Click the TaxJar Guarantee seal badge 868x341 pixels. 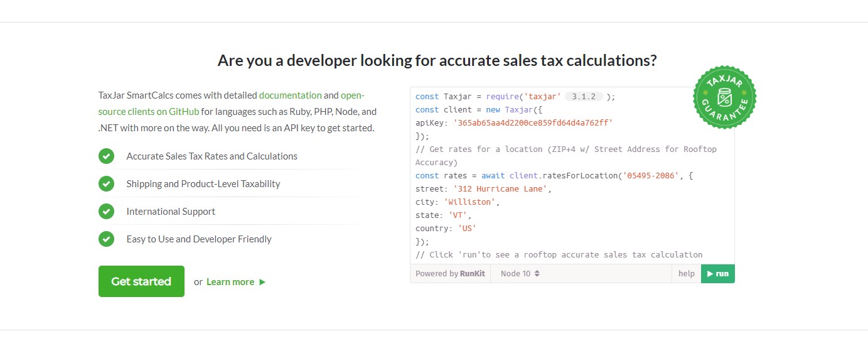724,97
